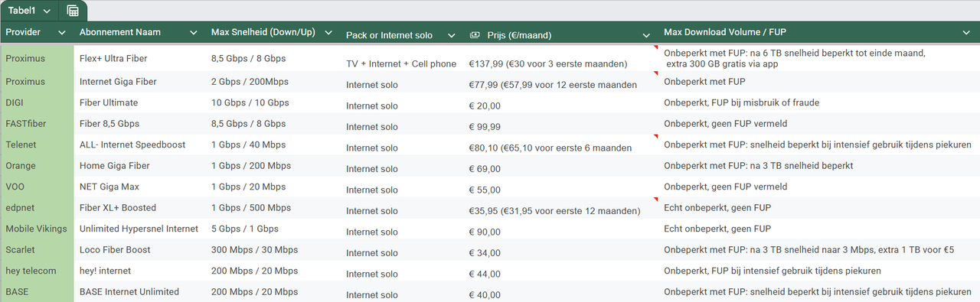Expand the Tabel1 tab dropdown arrow
Image resolution: width=980 pixels, height=302 pixels.
47,11
